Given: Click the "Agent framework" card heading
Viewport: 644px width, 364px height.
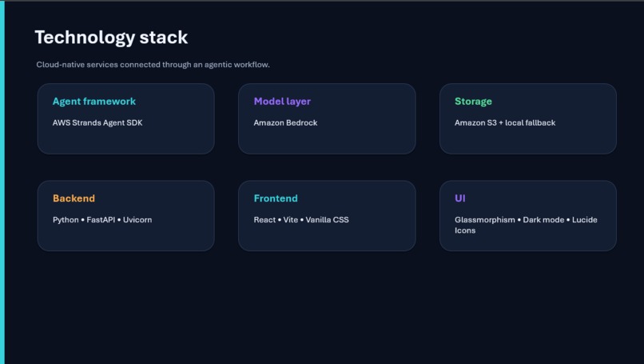Looking at the screenshot, I should point(94,101).
